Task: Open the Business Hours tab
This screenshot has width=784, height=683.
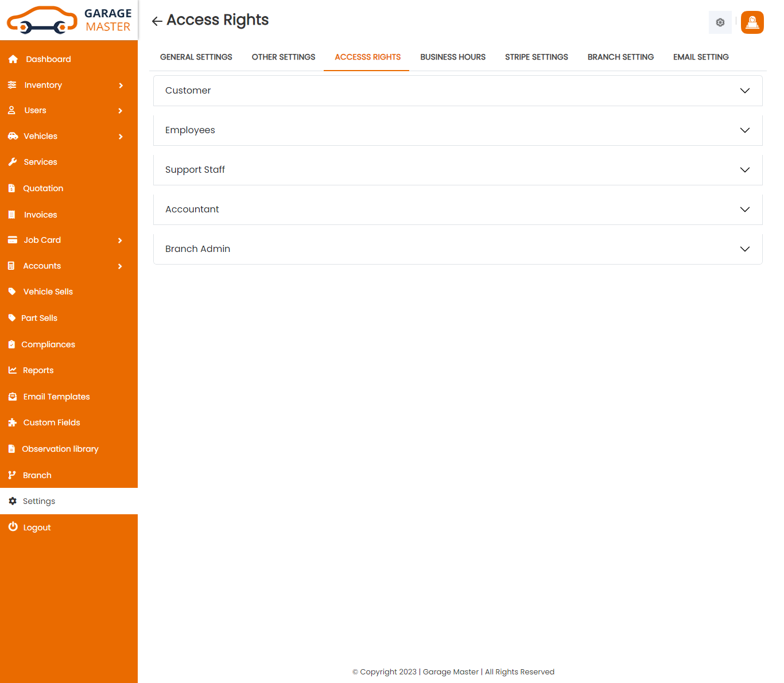Action: pos(453,57)
